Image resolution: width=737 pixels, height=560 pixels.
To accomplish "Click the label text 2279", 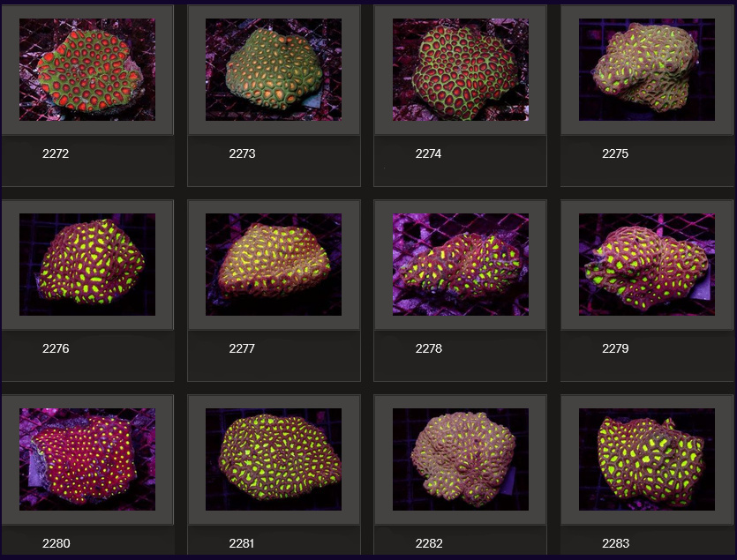I will click(x=615, y=348).
